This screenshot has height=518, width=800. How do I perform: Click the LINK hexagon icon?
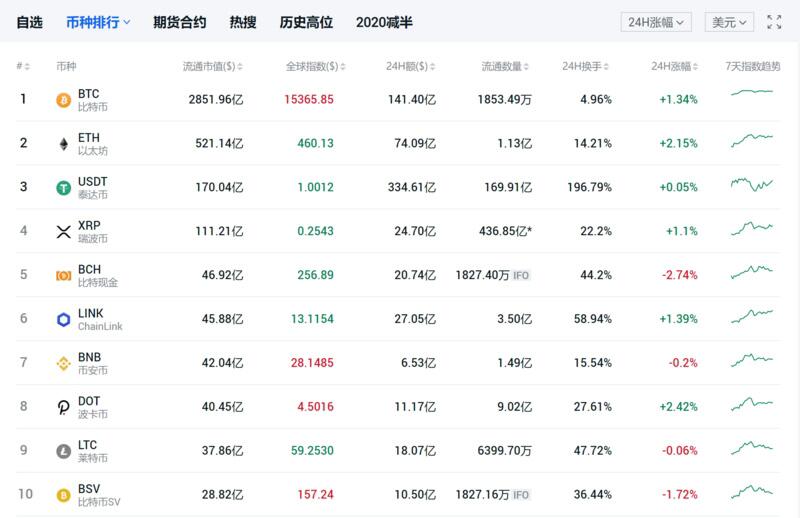63,319
